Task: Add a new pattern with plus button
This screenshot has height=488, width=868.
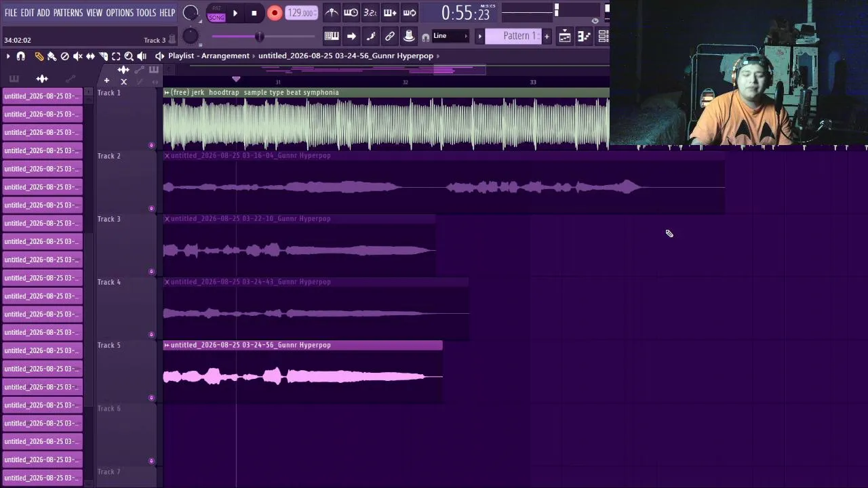Action: click(x=547, y=36)
